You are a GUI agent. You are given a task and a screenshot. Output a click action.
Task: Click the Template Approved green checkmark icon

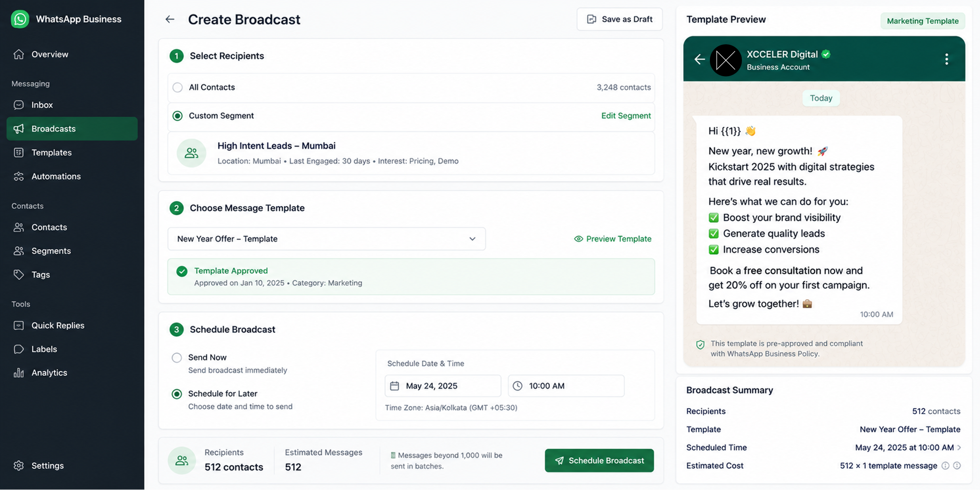click(182, 271)
